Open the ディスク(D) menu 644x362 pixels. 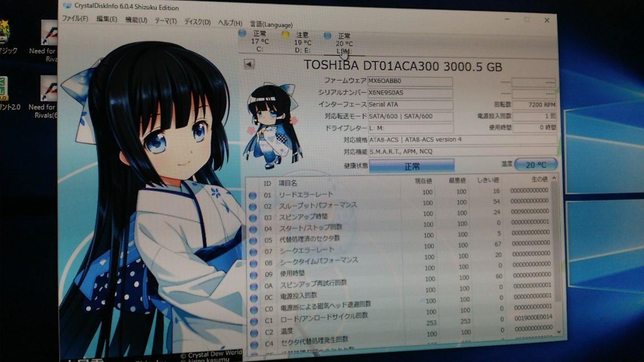tap(197, 22)
